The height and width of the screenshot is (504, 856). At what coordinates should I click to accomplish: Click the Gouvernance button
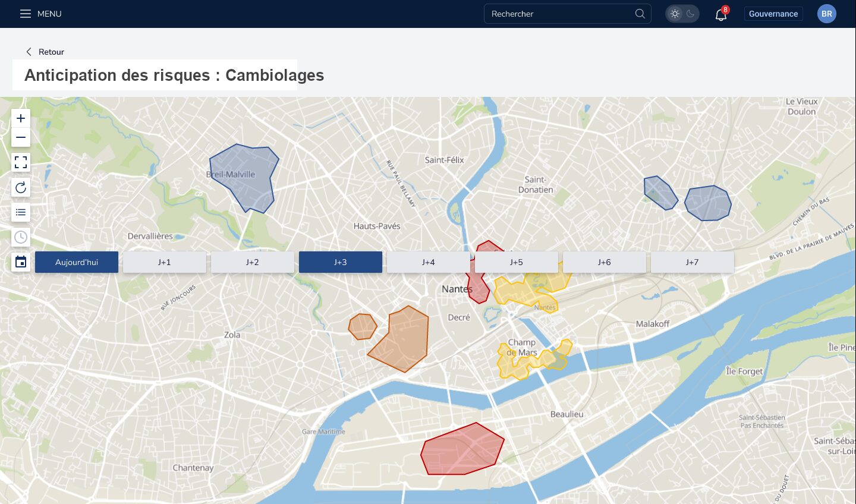pos(773,14)
